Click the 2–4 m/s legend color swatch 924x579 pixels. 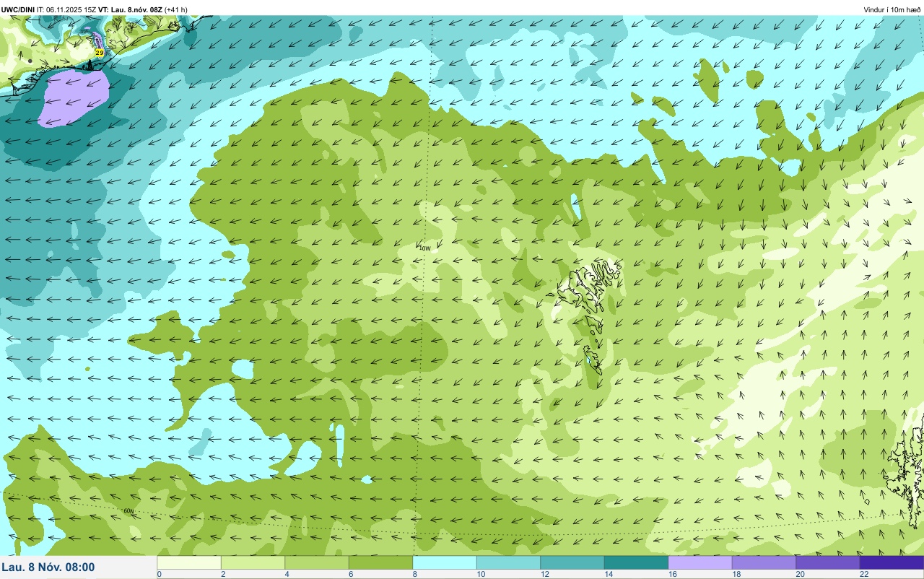[x=253, y=562]
